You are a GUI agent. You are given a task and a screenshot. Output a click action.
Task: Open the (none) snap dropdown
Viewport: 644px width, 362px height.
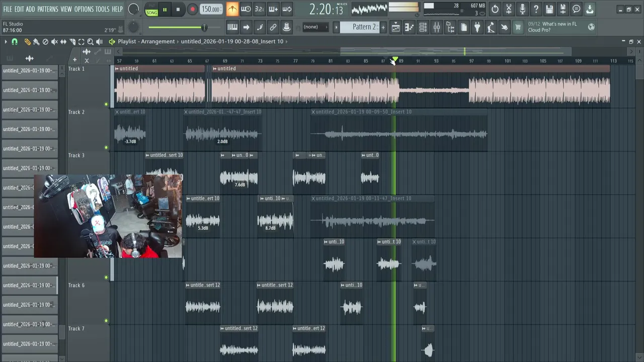point(316,27)
